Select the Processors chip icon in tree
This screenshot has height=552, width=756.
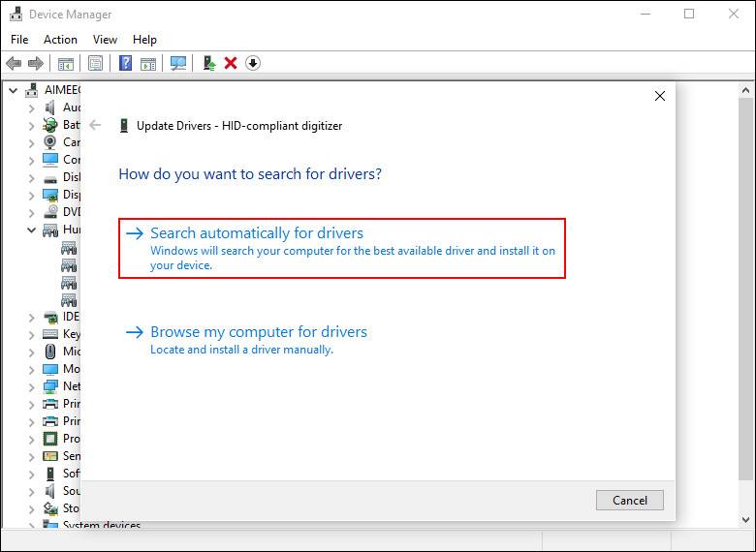tap(50, 439)
